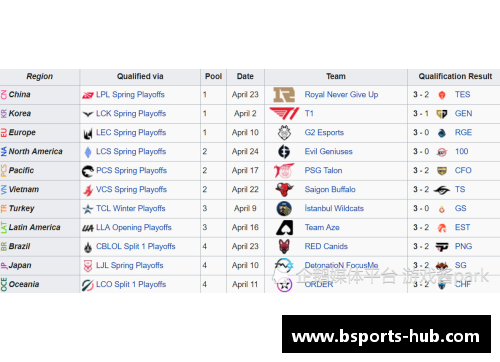The height and width of the screenshot is (362, 500).
Task: Click the LPL league icon
Action: click(88, 95)
